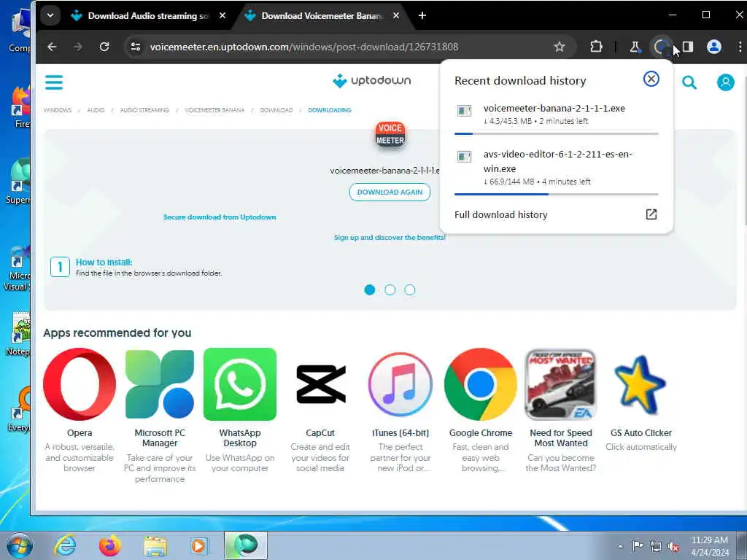Click avs-video-editor download progress bar
The width and height of the screenshot is (747, 560).
pos(557,194)
